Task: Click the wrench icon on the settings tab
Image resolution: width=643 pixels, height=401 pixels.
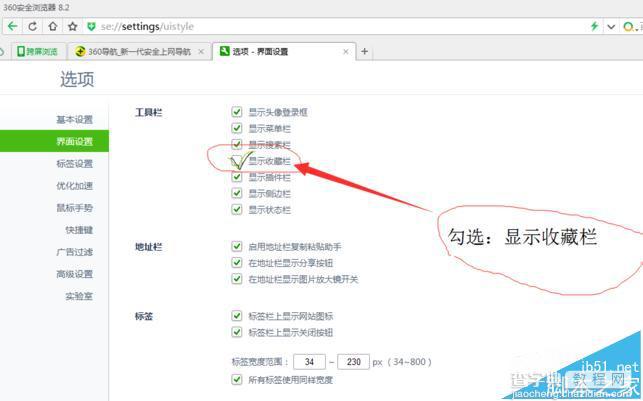Action: [x=224, y=51]
